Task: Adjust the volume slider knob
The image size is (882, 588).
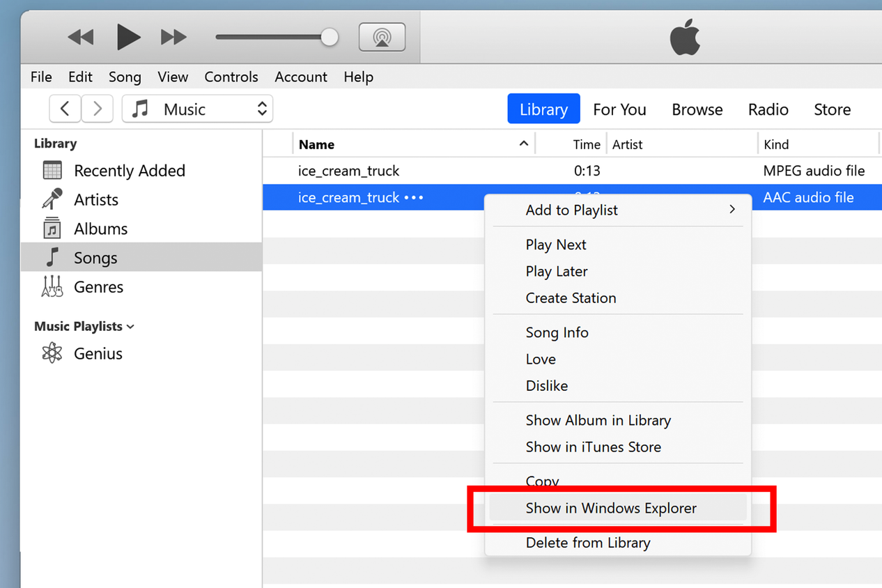Action: click(x=330, y=37)
